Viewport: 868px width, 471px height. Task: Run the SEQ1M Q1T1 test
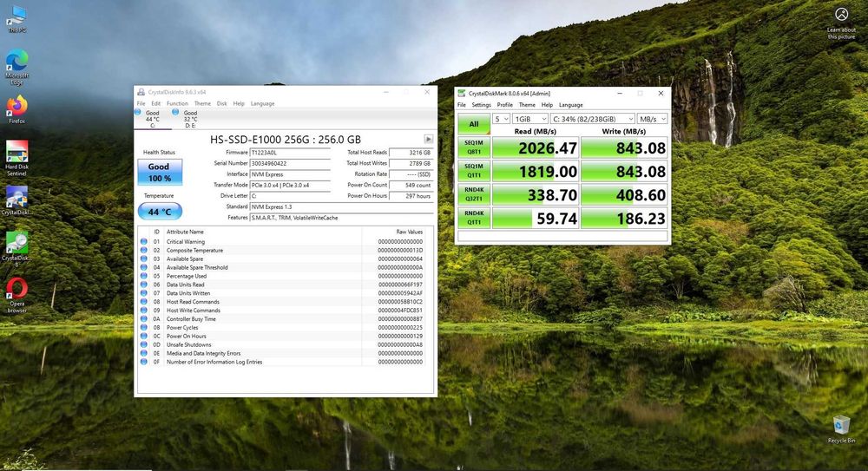click(x=474, y=171)
